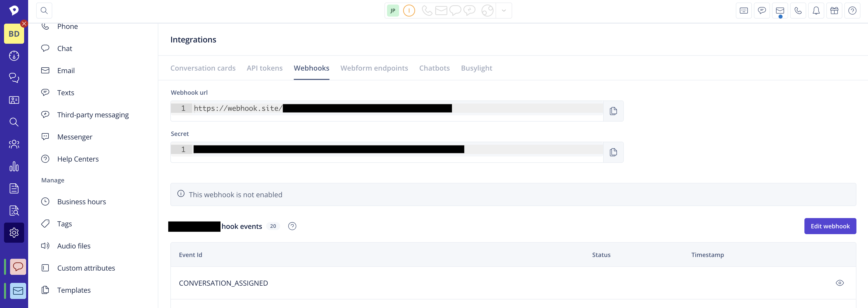Open the keyboard icon in top bar

point(744,11)
